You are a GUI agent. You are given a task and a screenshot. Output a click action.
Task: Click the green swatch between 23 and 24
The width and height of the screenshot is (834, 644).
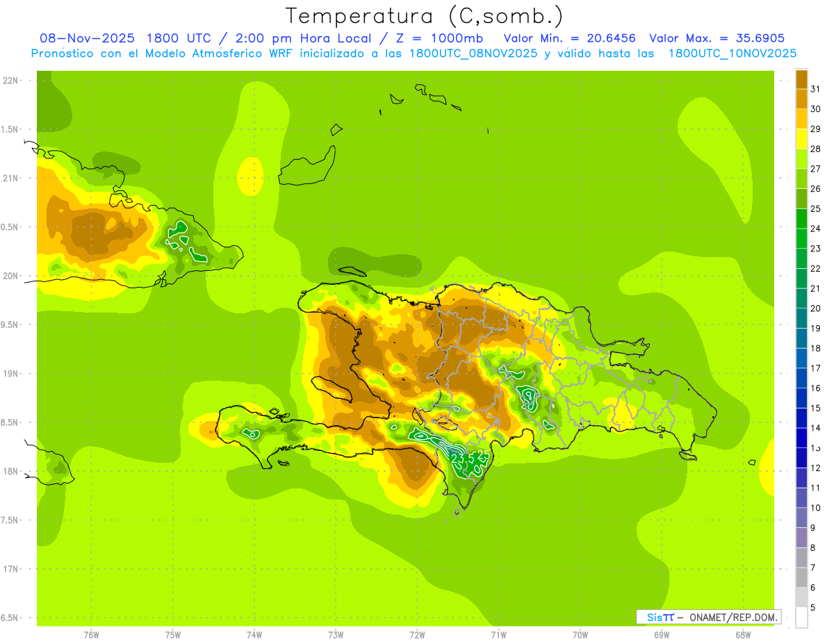pyautogui.click(x=801, y=238)
